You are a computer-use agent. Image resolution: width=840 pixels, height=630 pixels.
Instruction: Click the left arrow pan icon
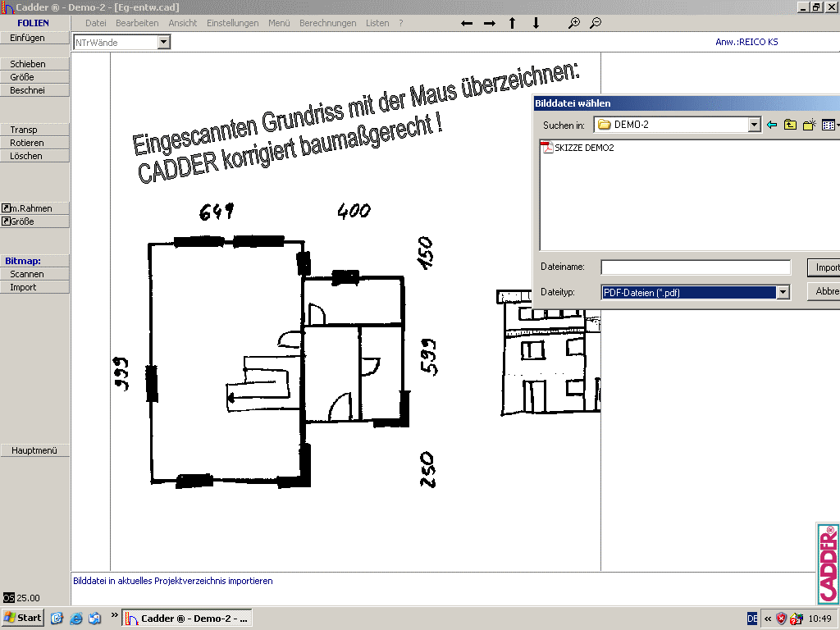[467, 23]
